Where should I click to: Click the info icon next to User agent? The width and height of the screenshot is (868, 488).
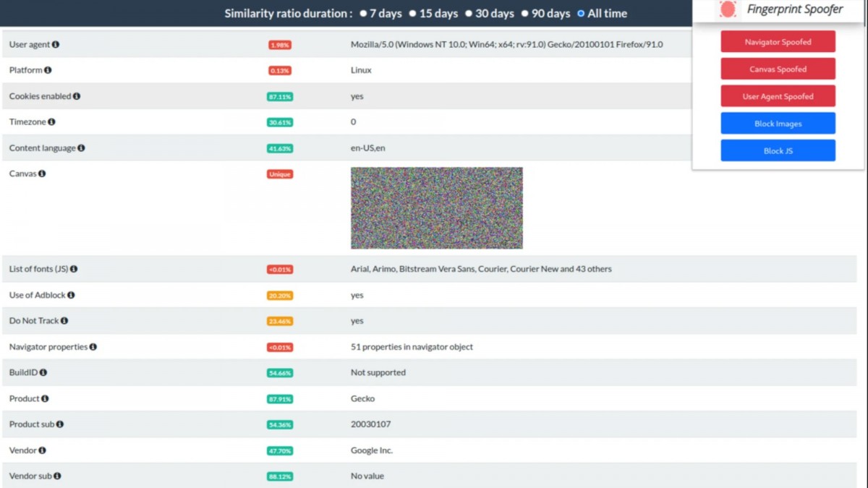coord(56,45)
